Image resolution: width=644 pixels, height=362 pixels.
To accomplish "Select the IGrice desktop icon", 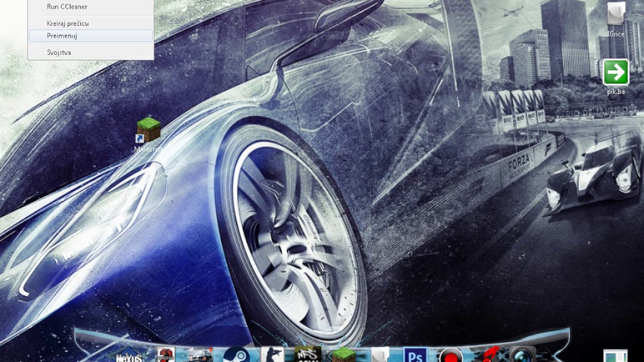I will (616, 20).
